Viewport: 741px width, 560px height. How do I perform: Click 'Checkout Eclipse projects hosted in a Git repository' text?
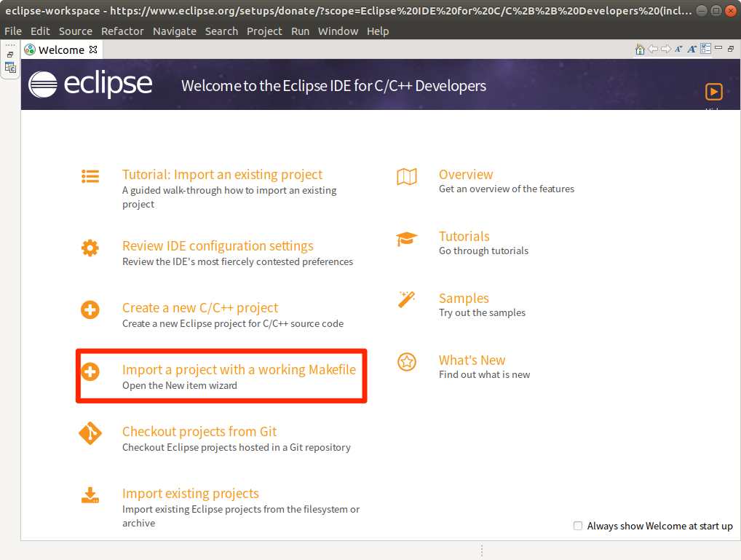pyautogui.click(x=237, y=447)
